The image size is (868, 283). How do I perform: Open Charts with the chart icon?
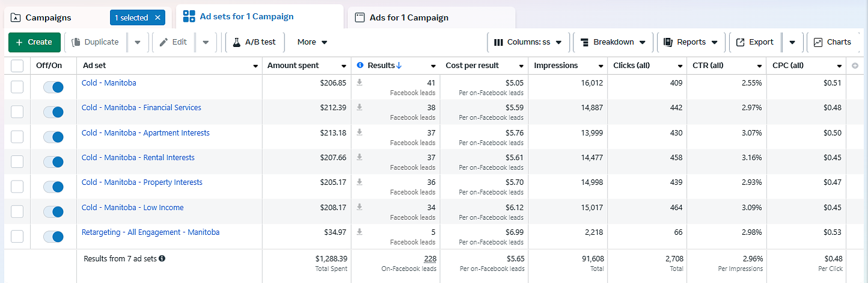818,42
